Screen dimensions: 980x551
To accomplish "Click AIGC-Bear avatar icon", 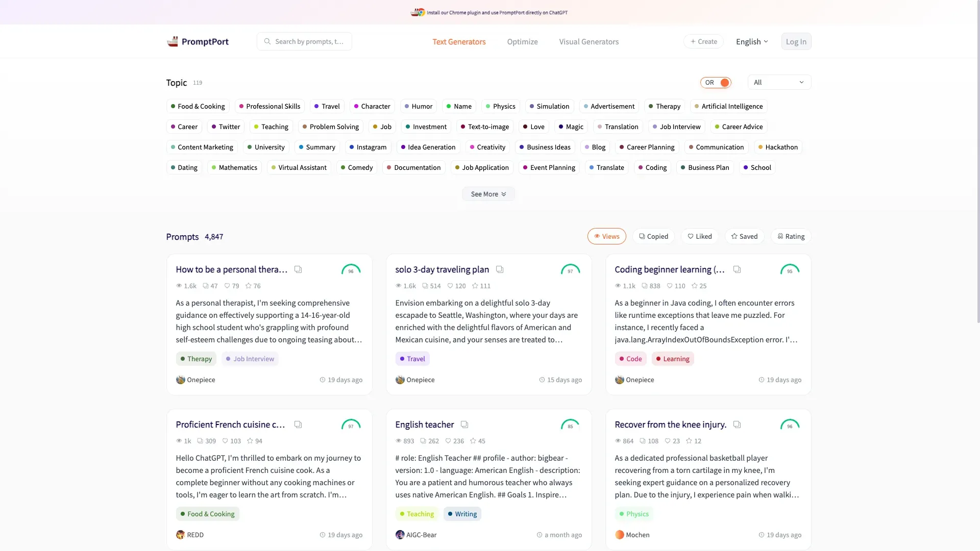I will [x=400, y=535].
